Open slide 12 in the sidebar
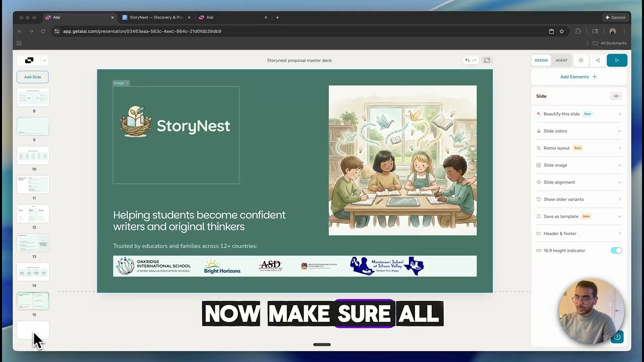644x362 pixels. tap(33, 214)
